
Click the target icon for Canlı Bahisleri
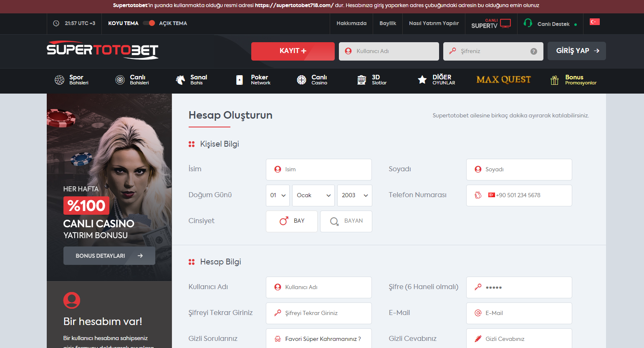click(x=120, y=80)
